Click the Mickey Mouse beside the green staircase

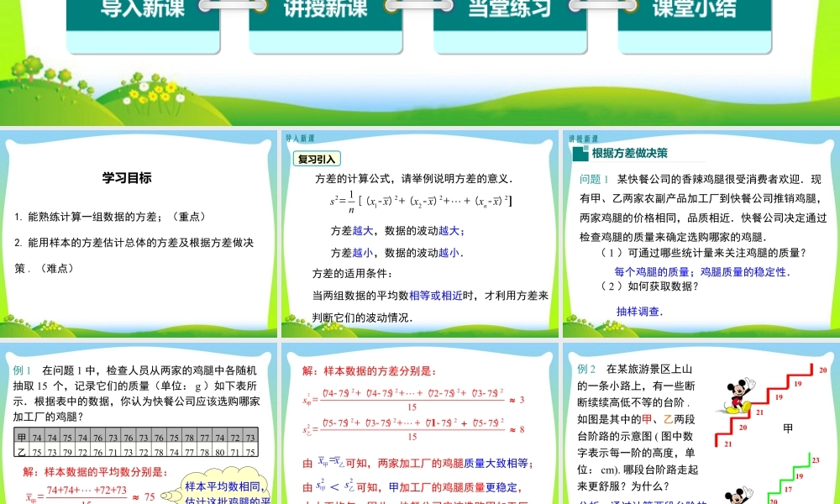(x=737, y=496)
